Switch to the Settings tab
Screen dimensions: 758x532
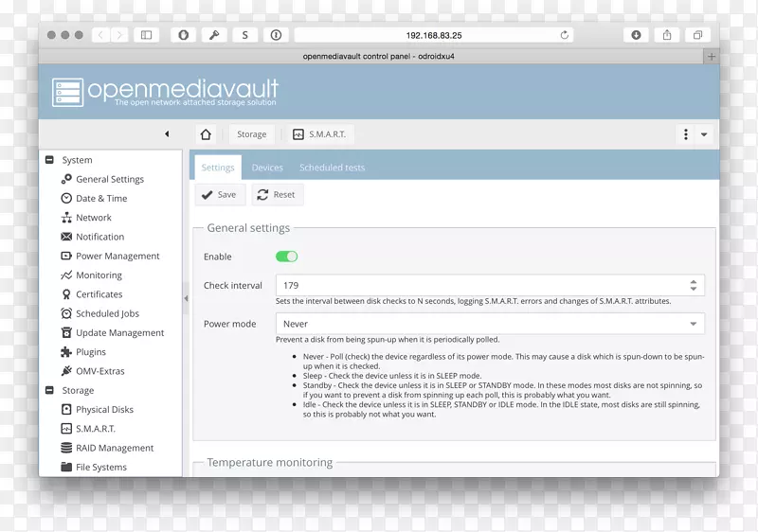(218, 168)
